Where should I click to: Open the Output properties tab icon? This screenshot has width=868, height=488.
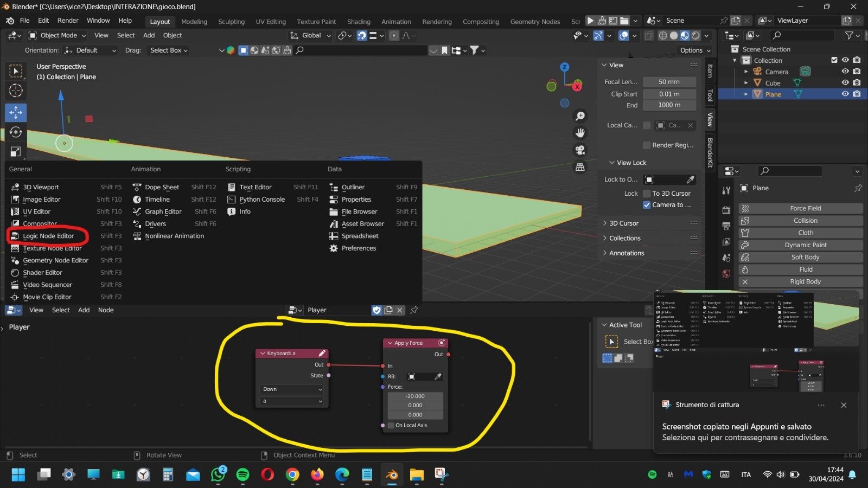pyautogui.click(x=726, y=226)
